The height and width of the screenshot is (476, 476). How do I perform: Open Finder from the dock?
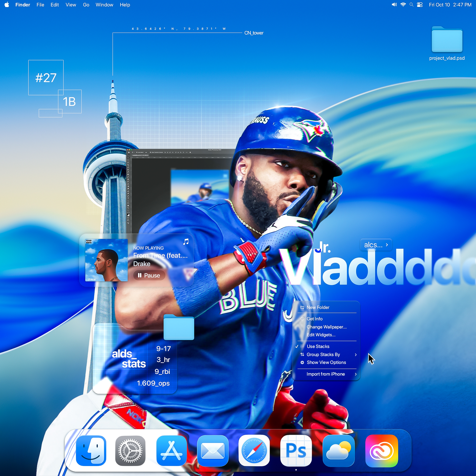pos(91,451)
